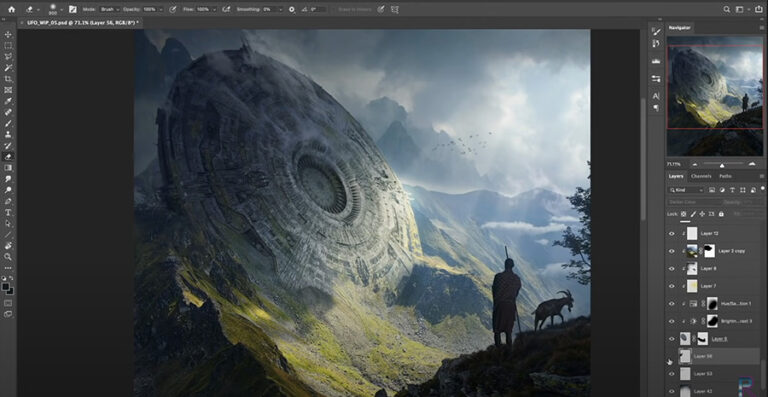Select the History Brush tool
768x397 pixels.
(x=8, y=145)
